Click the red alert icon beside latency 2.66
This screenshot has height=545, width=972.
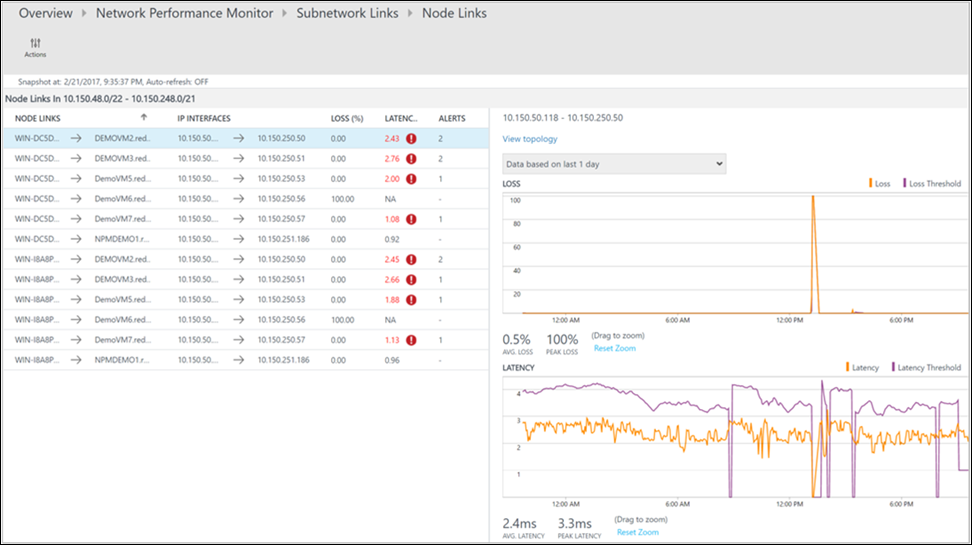411,279
